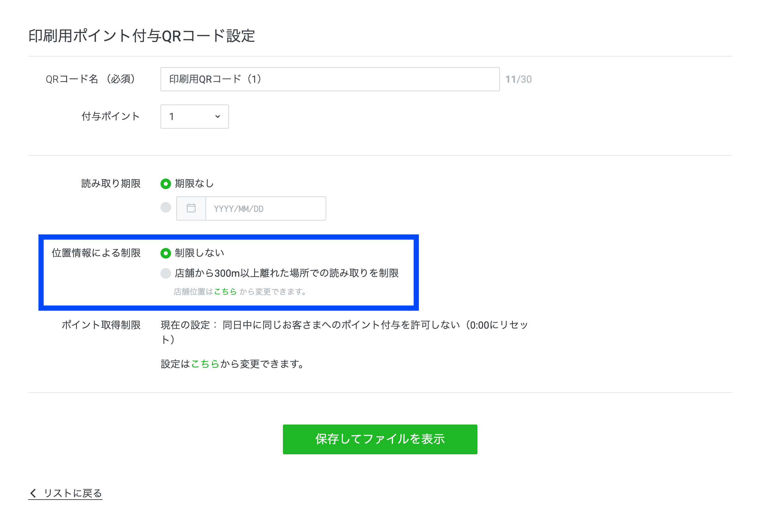The image size is (762, 532).
Task: Click the 期限なし label text
Action: click(x=194, y=184)
